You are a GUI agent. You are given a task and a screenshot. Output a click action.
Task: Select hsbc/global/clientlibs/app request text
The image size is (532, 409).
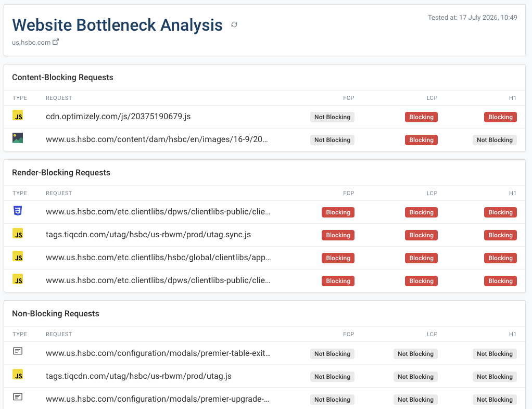(158, 258)
